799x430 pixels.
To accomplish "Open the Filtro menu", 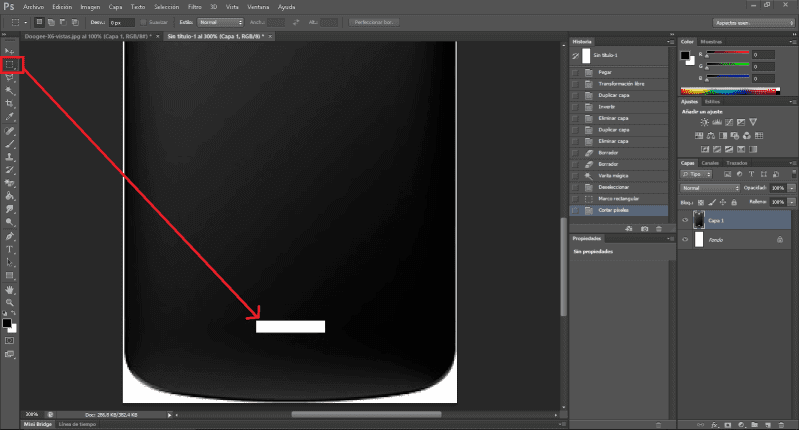I will 195,7.
